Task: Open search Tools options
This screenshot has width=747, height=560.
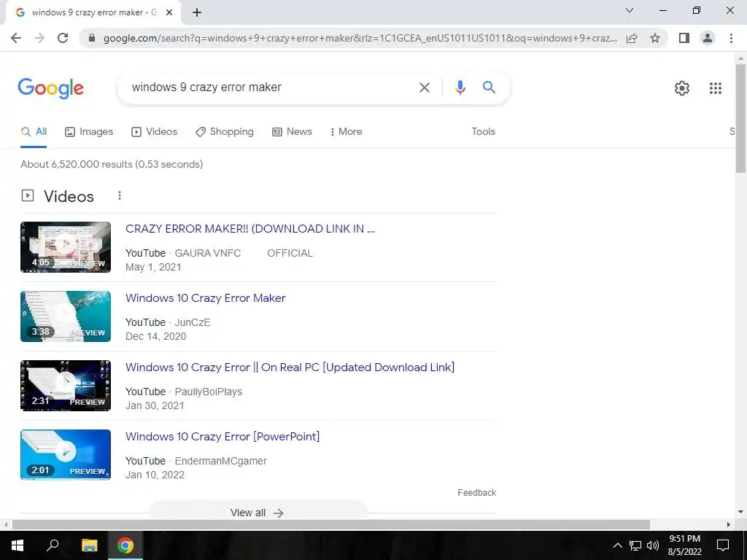Action: coord(483,131)
